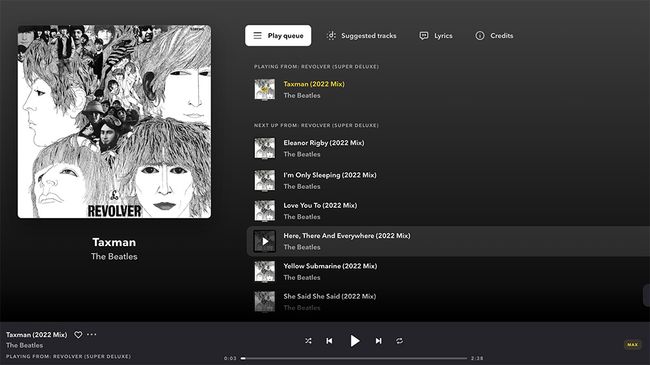
Task: Like Taxman with the heart icon
Action: click(78, 334)
